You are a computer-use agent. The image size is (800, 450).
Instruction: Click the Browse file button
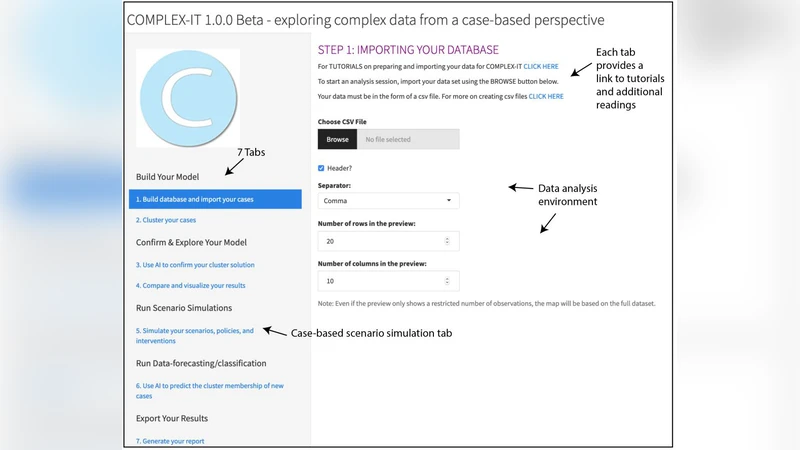(337, 139)
